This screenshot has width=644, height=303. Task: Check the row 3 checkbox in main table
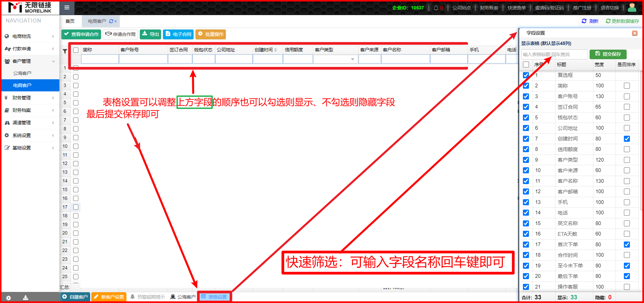coord(76,86)
